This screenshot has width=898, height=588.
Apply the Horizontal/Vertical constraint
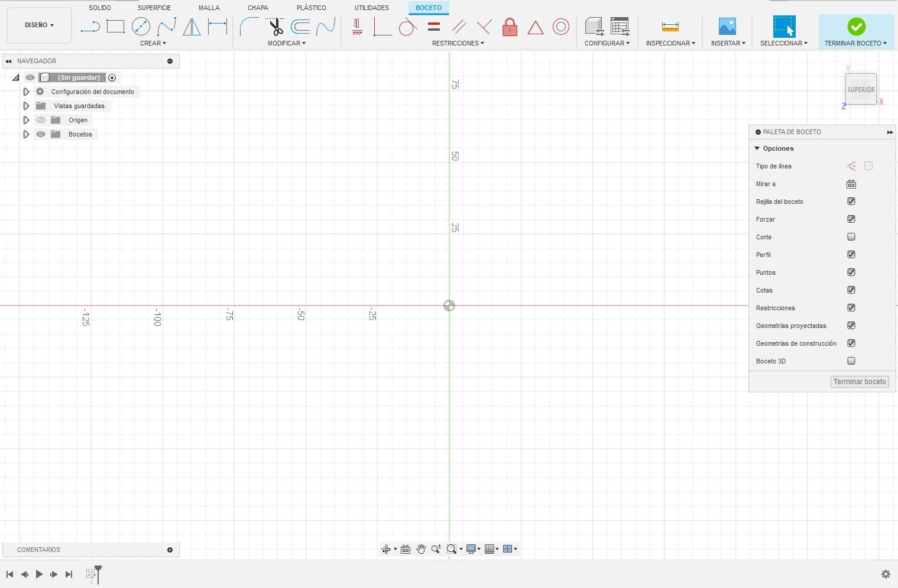coord(357,27)
